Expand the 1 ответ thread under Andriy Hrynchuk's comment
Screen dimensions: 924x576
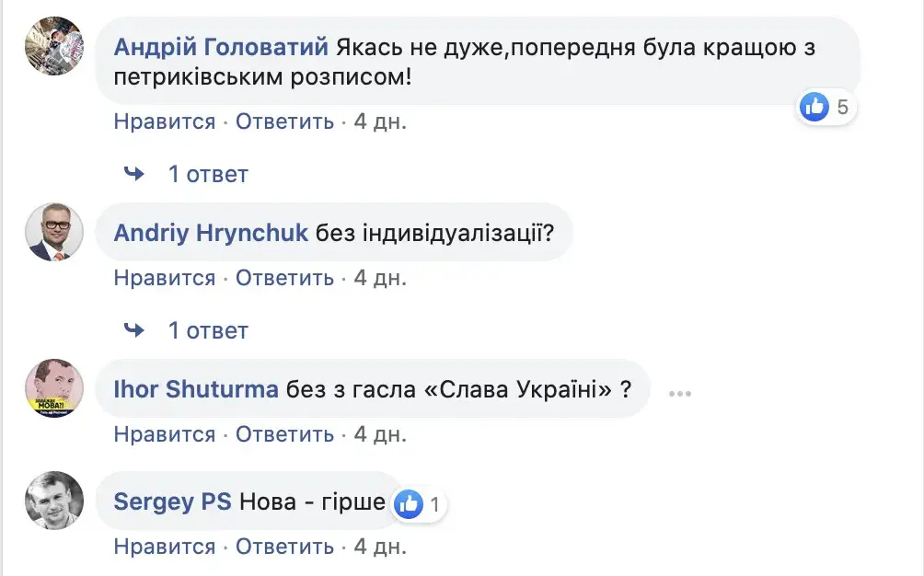coord(208,330)
